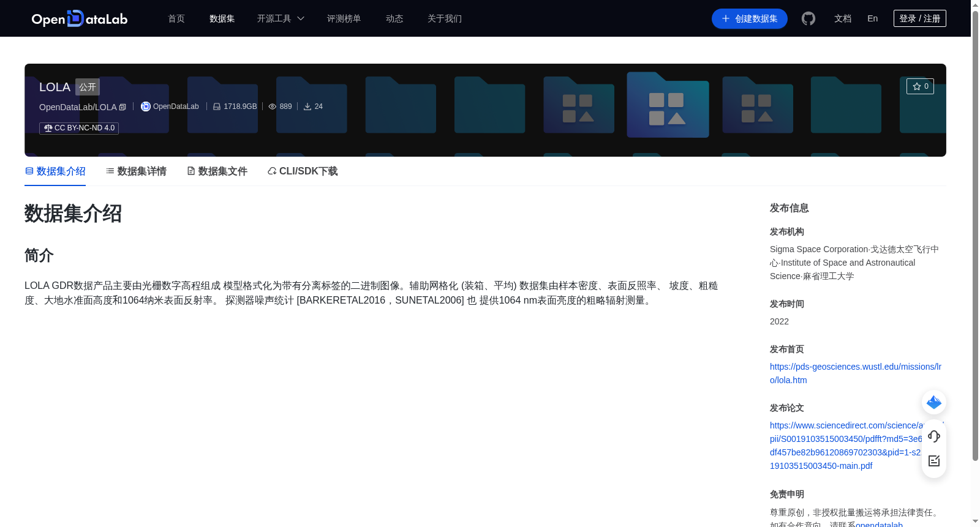Select the 数据集介绍 tab

55,171
